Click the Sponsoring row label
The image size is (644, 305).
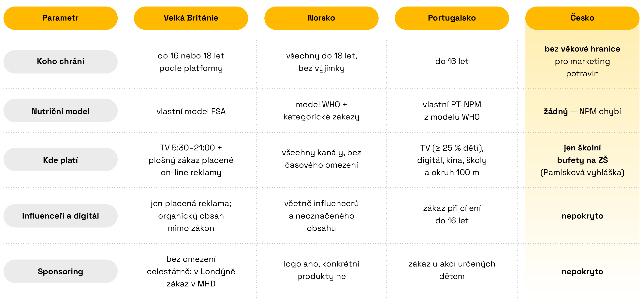[x=60, y=271]
